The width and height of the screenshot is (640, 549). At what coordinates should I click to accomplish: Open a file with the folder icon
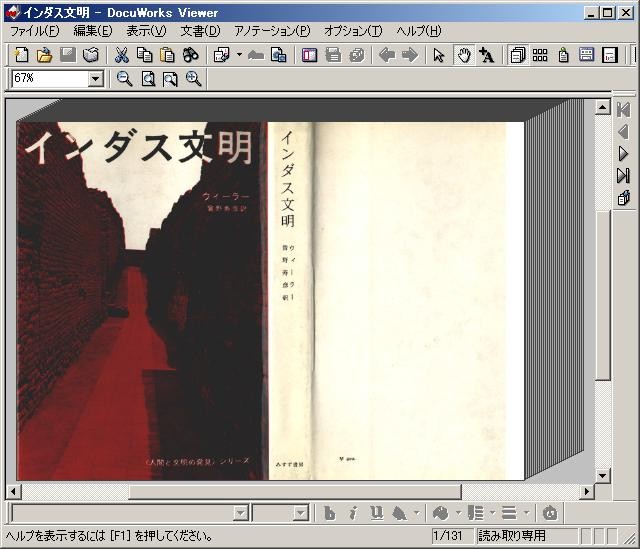pos(44,55)
